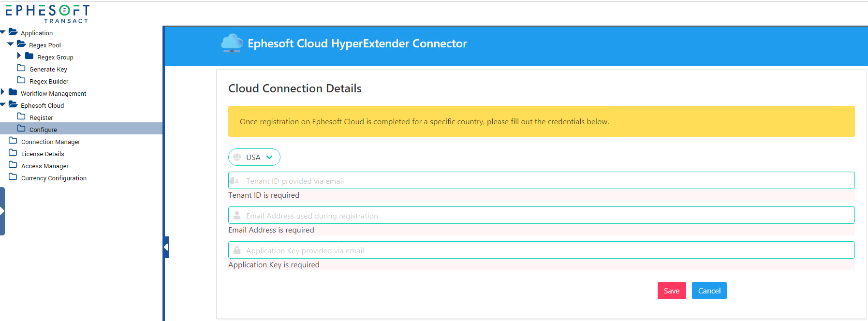
Task: Expand the Regex Group node arrow
Action: coord(19,56)
